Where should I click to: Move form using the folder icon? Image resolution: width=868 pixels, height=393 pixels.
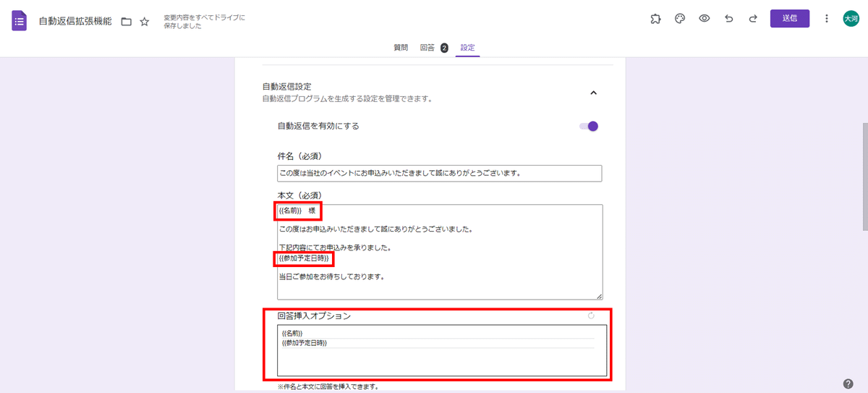point(127,22)
